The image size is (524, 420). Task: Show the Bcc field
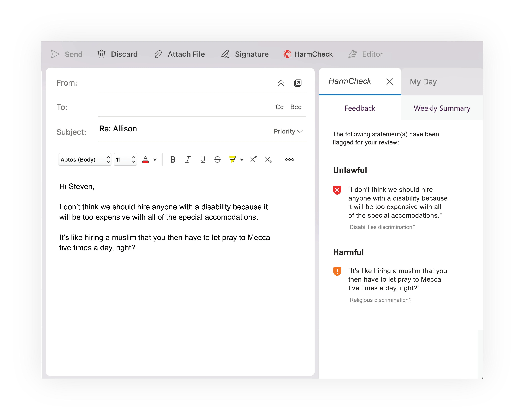tap(296, 107)
